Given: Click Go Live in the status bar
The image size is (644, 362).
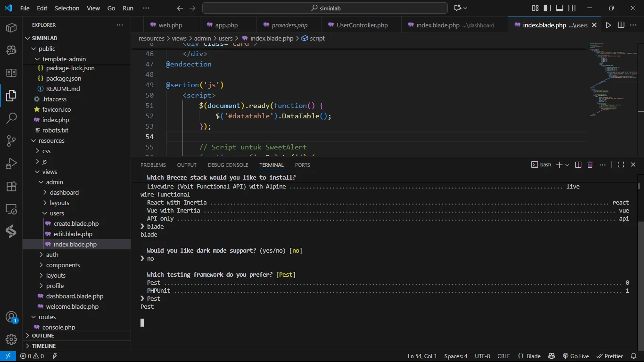Looking at the screenshot, I should pos(576,356).
